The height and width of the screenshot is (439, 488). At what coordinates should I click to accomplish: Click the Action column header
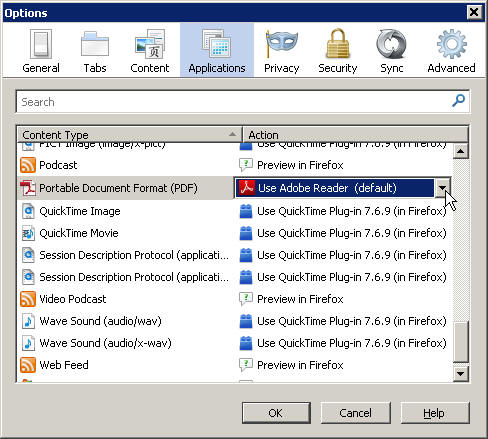[355, 135]
